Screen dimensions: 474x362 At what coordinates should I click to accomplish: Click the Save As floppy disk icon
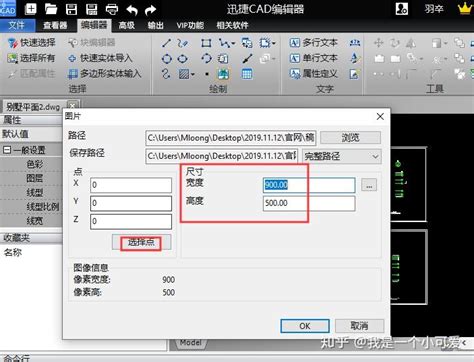click(91, 9)
